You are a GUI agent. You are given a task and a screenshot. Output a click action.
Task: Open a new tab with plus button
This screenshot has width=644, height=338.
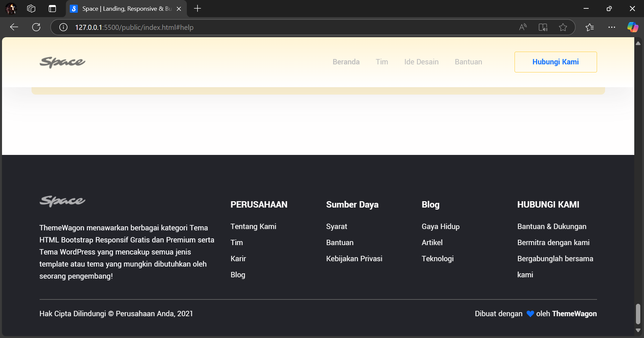point(198,9)
